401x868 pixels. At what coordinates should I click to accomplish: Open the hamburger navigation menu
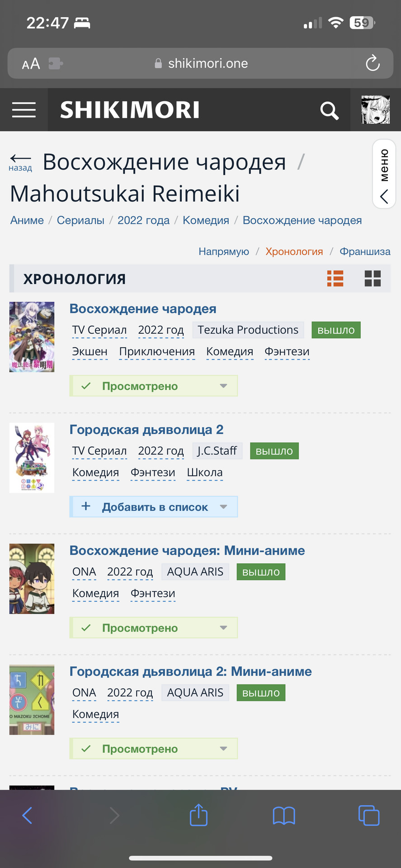[x=24, y=110]
